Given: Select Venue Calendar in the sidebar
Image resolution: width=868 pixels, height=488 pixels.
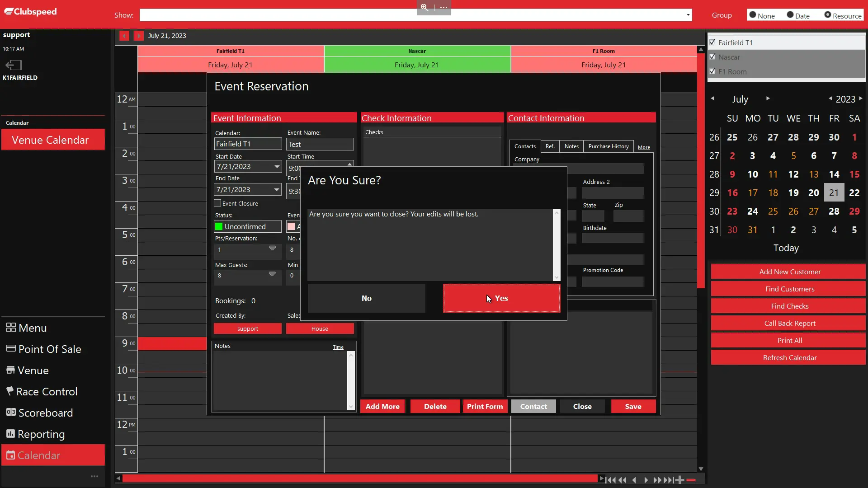Looking at the screenshot, I should click(x=53, y=140).
